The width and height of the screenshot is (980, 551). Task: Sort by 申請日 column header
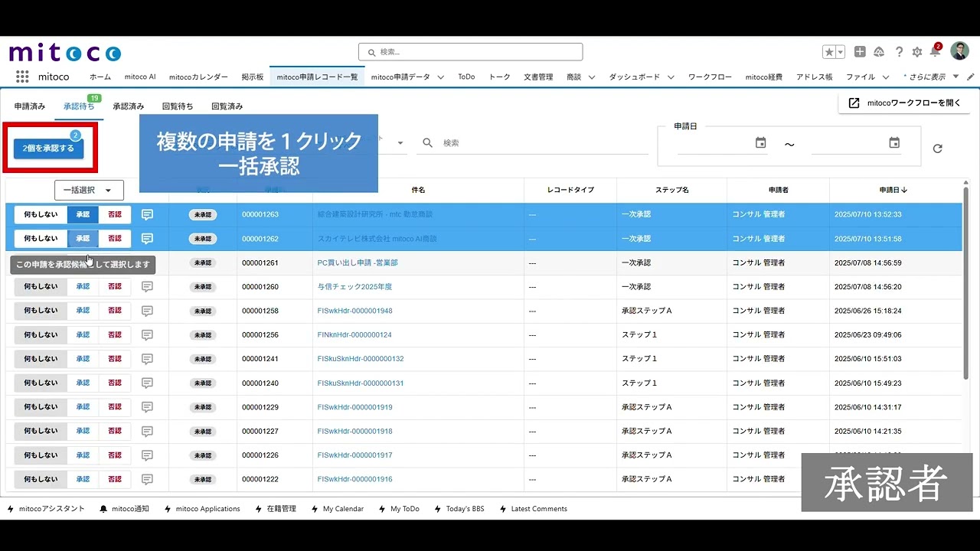point(893,190)
